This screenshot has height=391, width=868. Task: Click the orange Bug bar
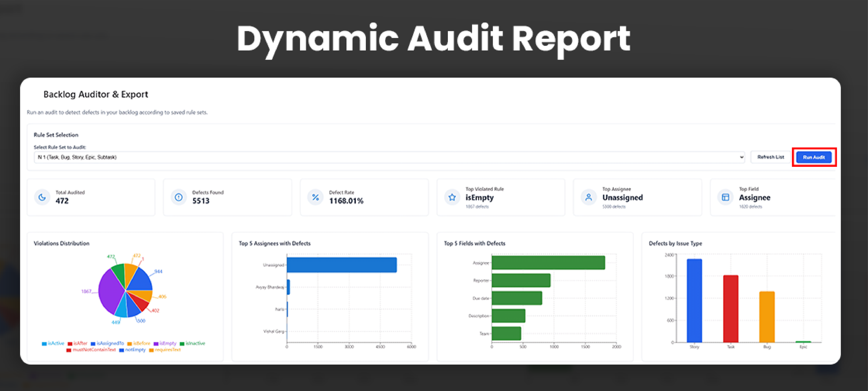pos(766,317)
